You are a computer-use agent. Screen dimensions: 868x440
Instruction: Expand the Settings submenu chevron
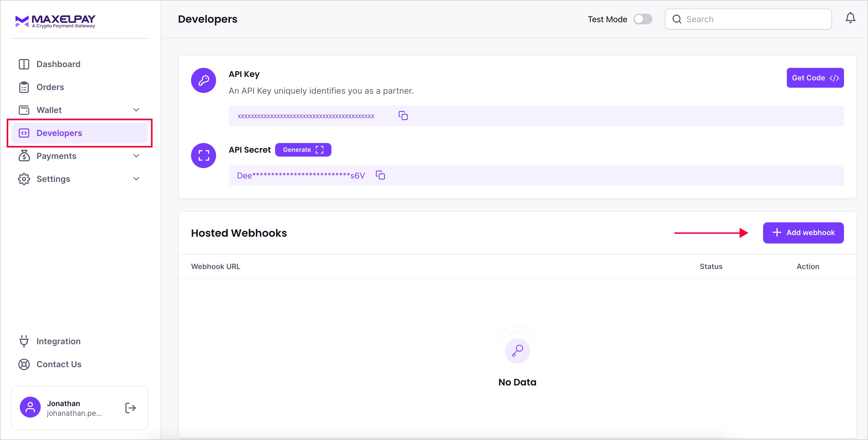[136, 179]
